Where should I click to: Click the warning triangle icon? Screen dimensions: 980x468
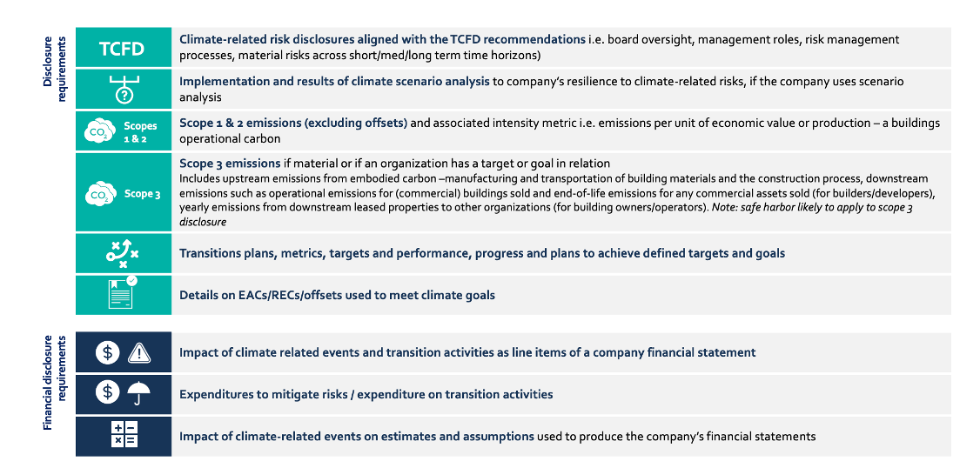point(140,352)
